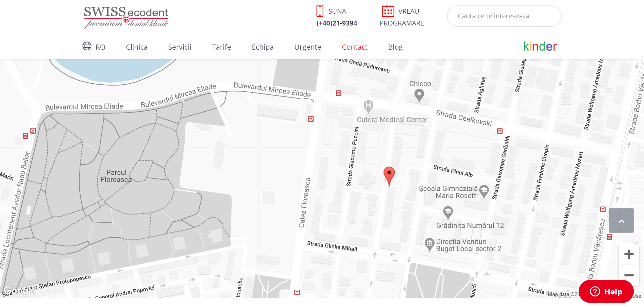Click the globe language icon
This screenshot has width=644, height=307.
click(x=87, y=46)
